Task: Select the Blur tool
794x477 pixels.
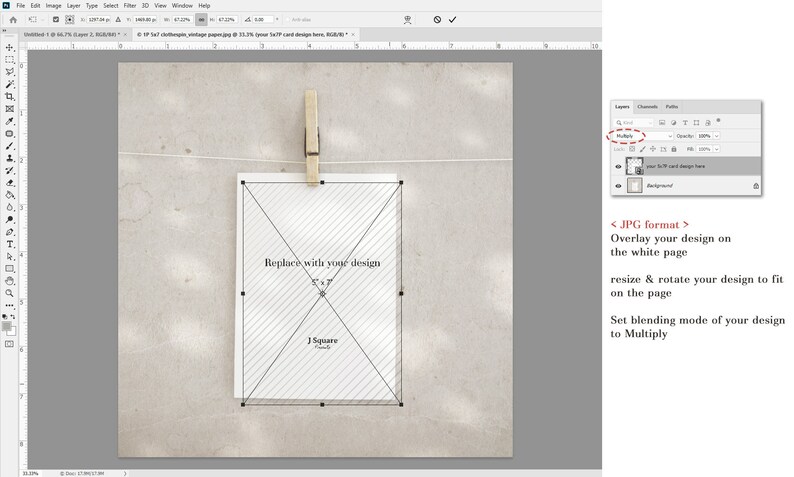Action: point(10,208)
